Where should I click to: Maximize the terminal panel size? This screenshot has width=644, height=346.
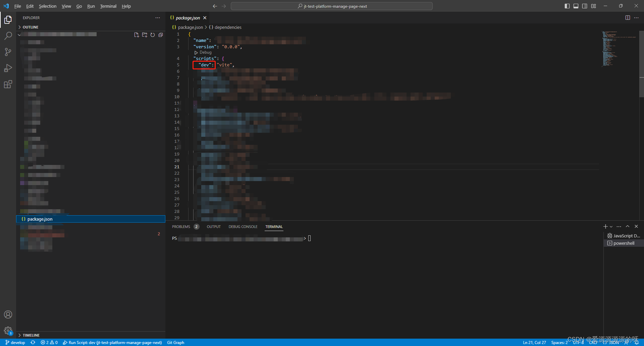click(x=628, y=227)
